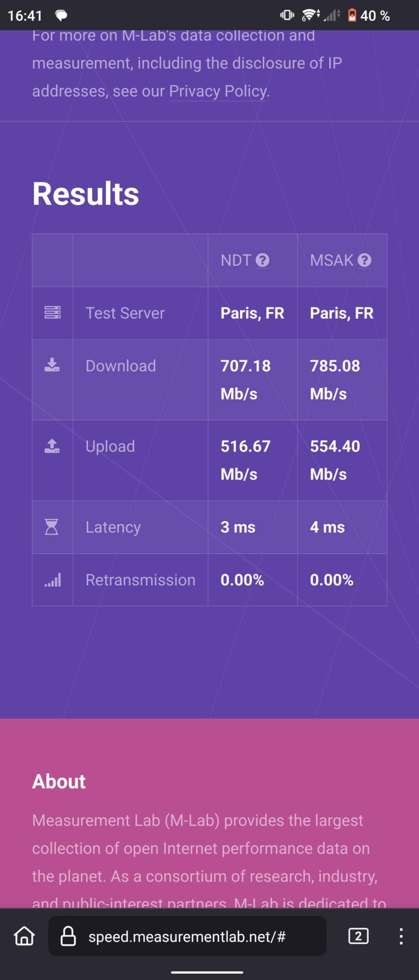Viewport: 419px width, 980px height.
Task: Select the Retransmission bar chart icon
Action: click(x=52, y=579)
